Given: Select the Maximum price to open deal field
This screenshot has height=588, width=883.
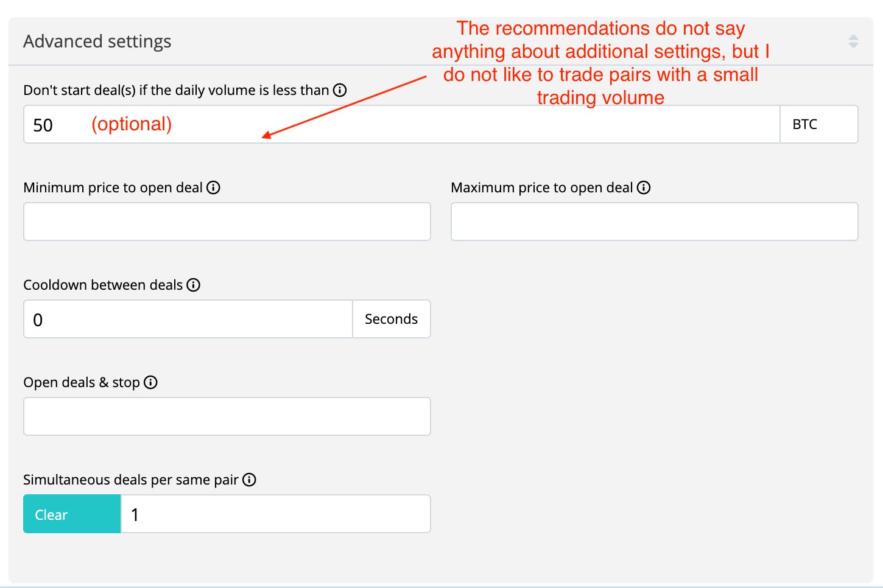Looking at the screenshot, I should (654, 222).
